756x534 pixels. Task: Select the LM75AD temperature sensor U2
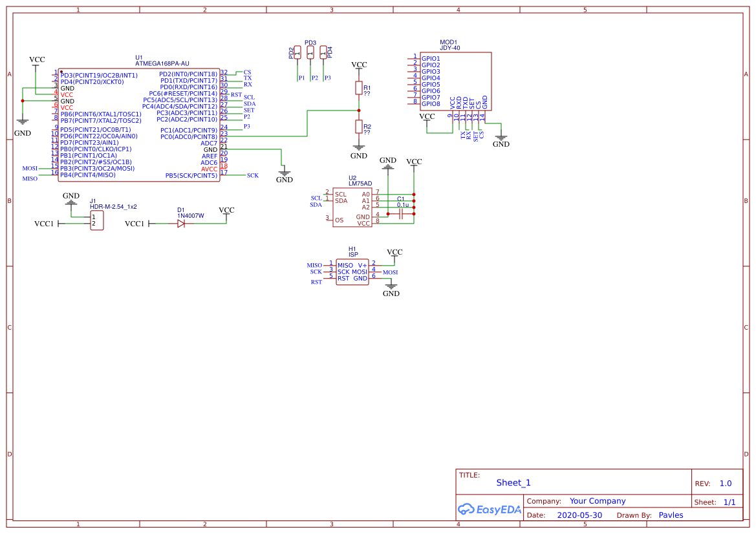[x=354, y=206]
